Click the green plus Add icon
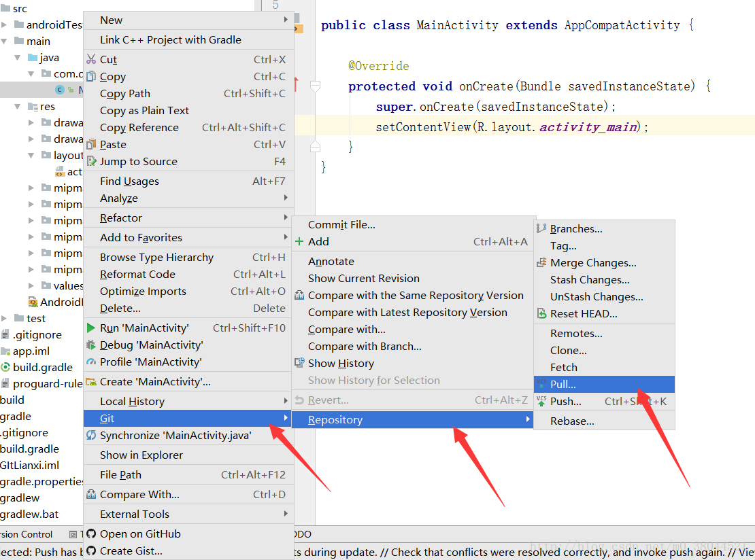This screenshot has width=755, height=560. [x=299, y=241]
